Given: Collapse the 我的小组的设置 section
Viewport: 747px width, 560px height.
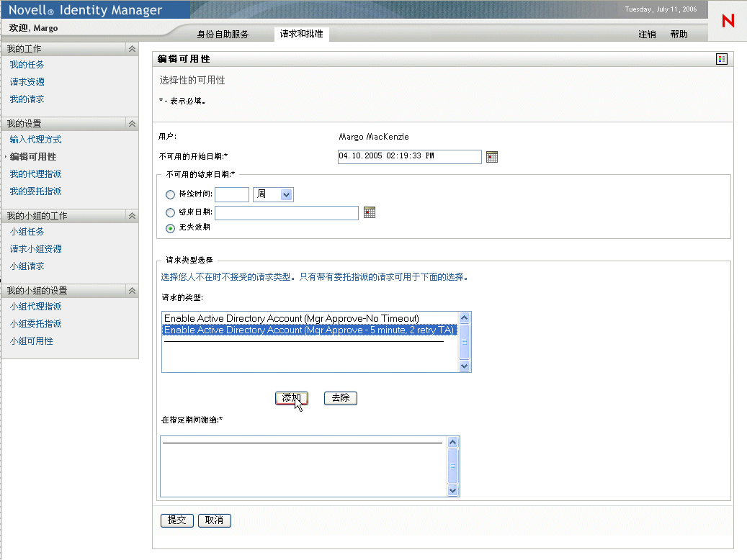Looking at the screenshot, I should (132, 291).
